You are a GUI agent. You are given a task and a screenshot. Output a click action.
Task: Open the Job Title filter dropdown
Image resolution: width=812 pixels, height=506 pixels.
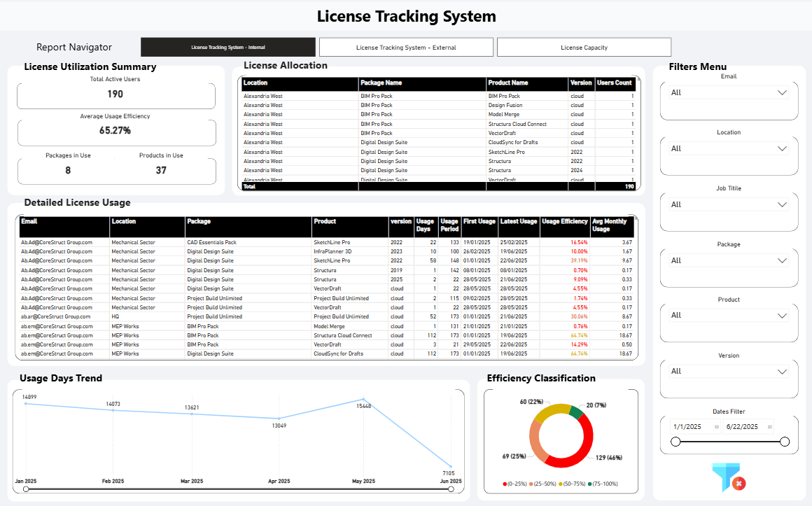(729, 204)
